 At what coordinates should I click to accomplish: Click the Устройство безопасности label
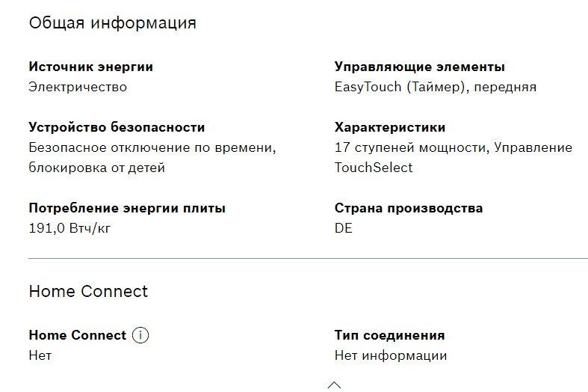(x=117, y=127)
